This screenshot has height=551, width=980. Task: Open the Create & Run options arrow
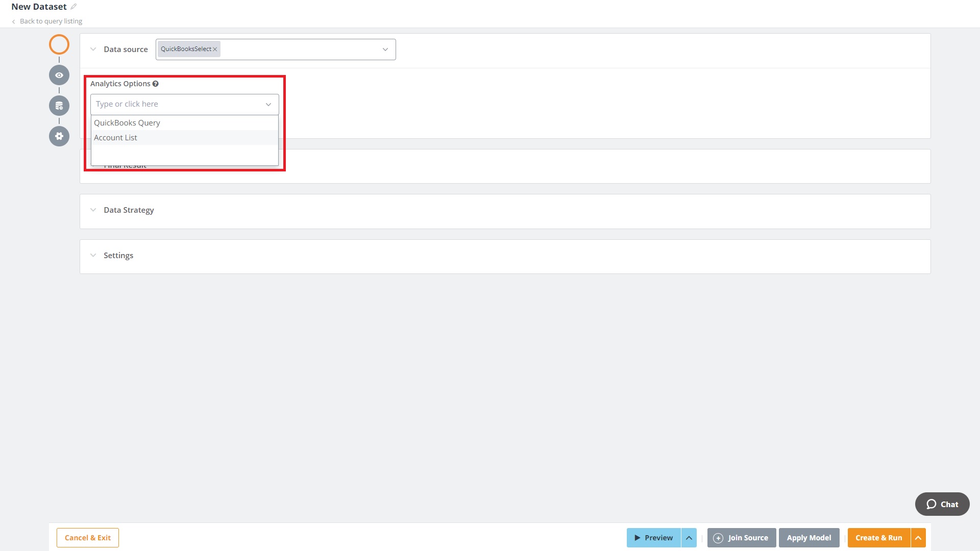(x=918, y=538)
